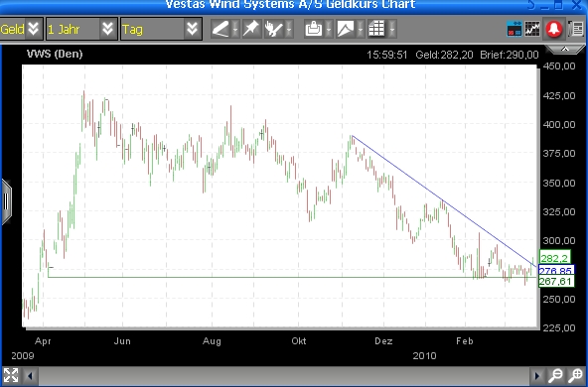Click the left side panel handle
The height and width of the screenshot is (387, 588).
point(6,201)
